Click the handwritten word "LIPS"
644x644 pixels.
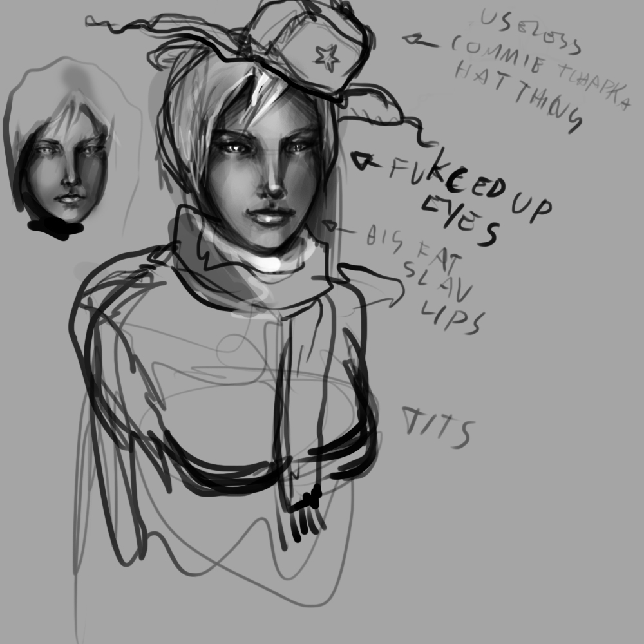(x=450, y=317)
